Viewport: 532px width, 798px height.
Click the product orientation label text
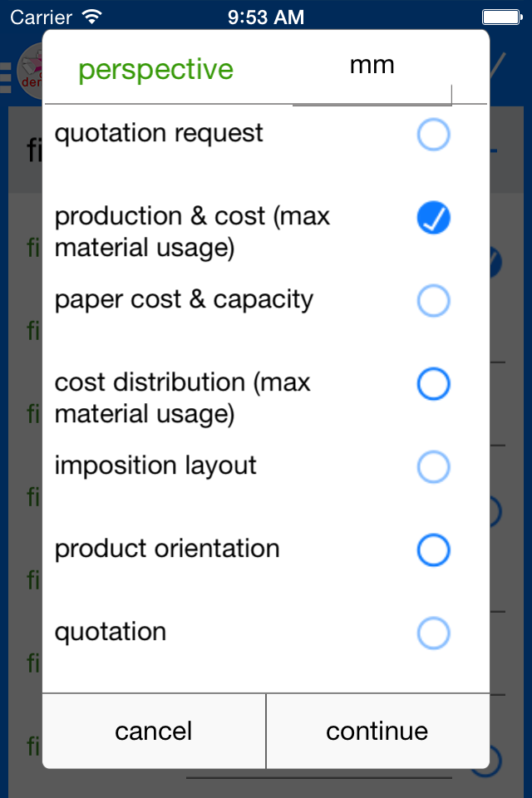point(167,549)
